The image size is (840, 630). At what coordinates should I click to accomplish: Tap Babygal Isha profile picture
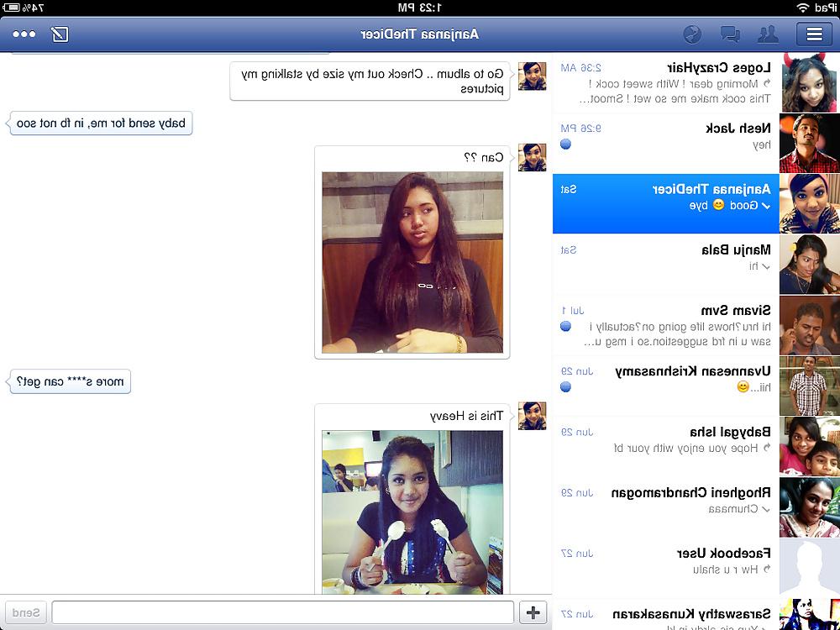tap(810, 446)
